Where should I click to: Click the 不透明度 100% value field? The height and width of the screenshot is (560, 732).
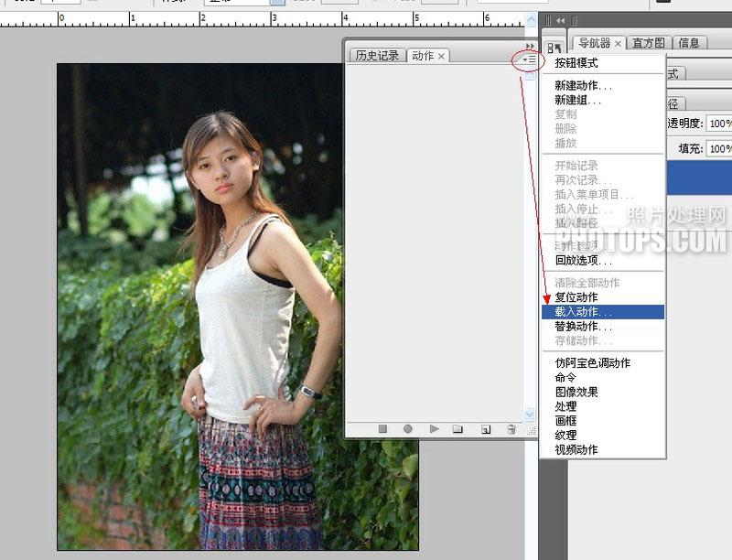tap(719, 124)
